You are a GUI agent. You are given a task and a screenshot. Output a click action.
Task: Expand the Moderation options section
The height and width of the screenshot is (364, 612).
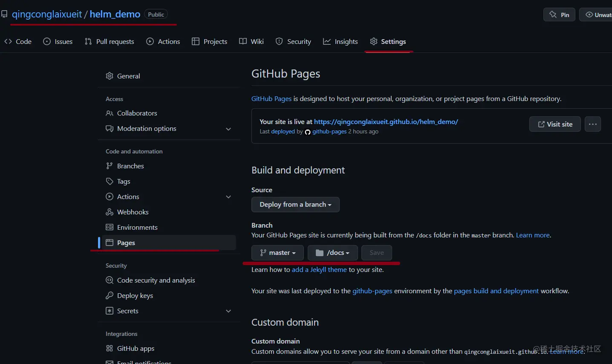(228, 129)
